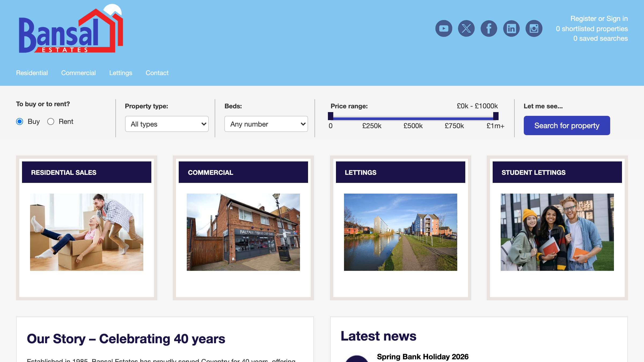Select the Rent radio button
Image resolution: width=644 pixels, height=362 pixels.
(x=51, y=121)
